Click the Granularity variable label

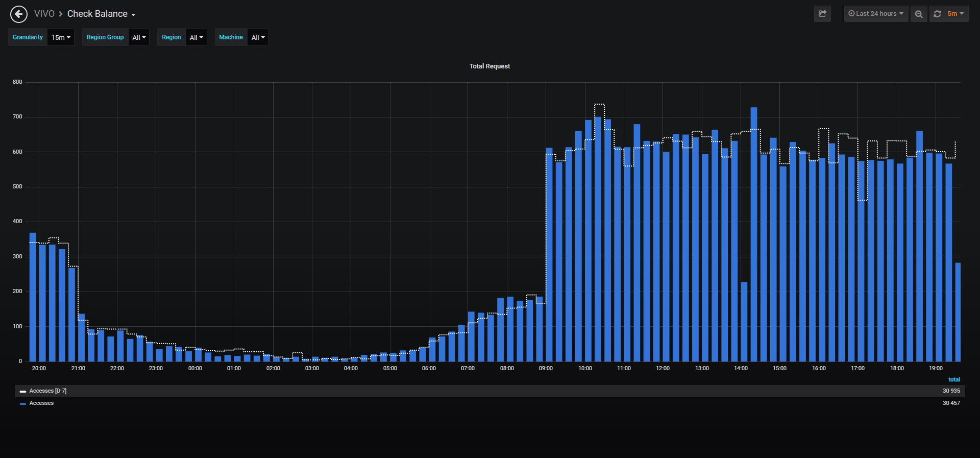click(28, 37)
